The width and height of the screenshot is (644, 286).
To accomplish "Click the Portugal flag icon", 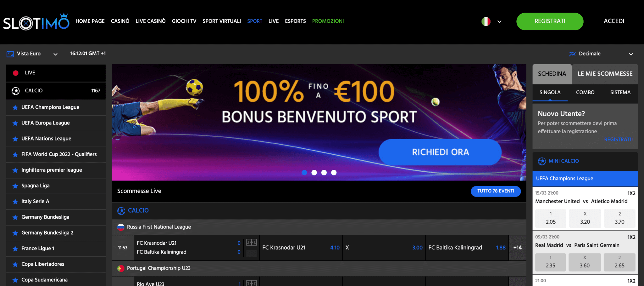I will [121, 268].
